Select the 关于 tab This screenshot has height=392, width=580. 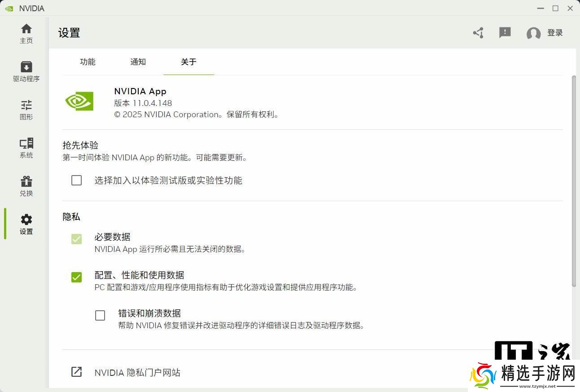189,62
